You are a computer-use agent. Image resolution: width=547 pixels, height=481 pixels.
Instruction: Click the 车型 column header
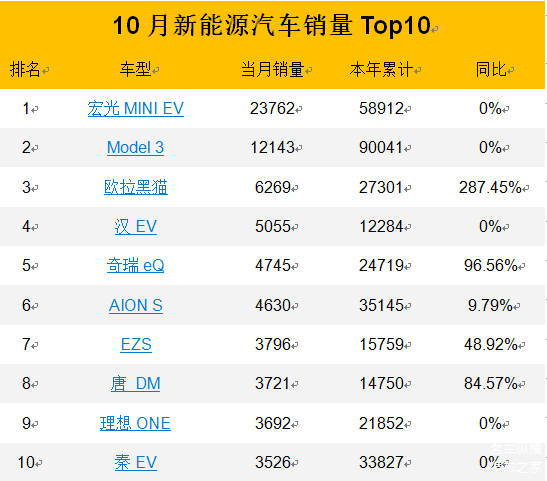136,69
